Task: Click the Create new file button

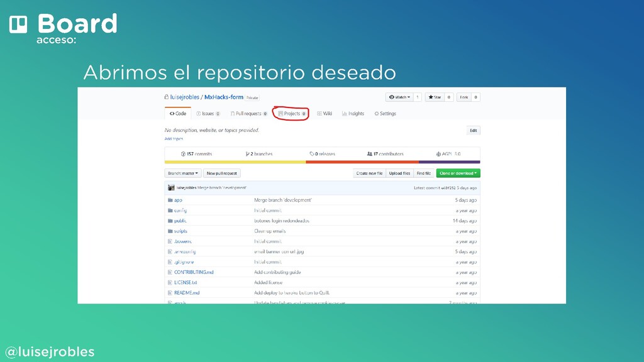Action: tap(369, 173)
